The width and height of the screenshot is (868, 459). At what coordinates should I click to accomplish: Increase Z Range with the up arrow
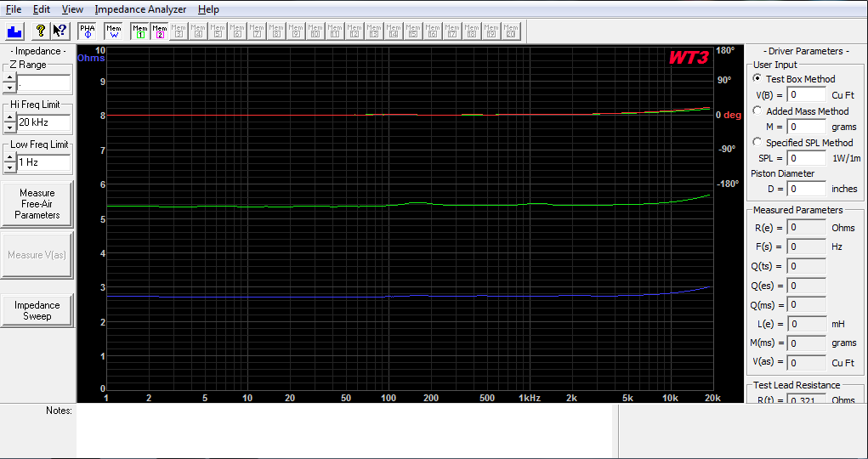(9, 78)
